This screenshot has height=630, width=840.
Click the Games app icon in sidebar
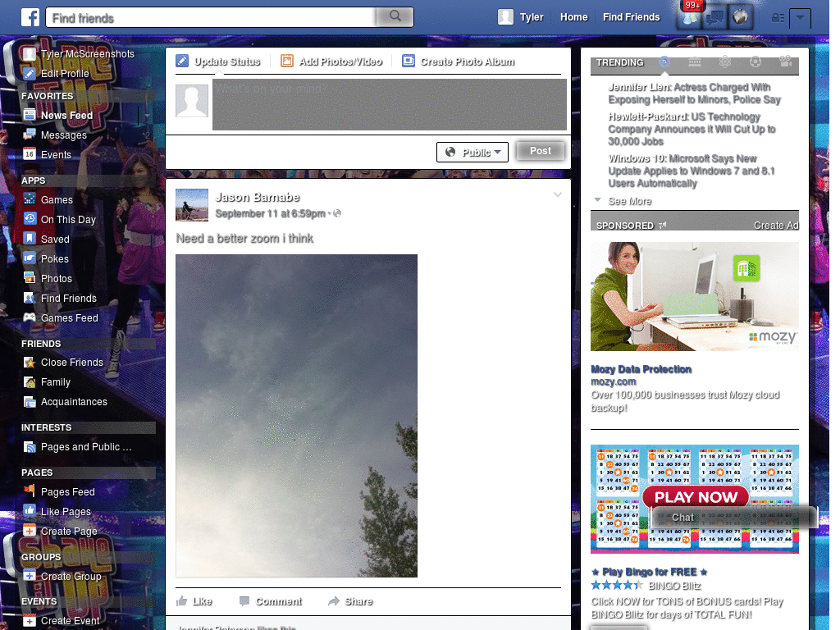click(30, 199)
